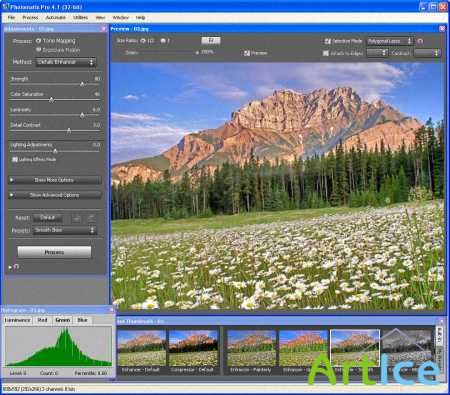Switch to the Red histogram tab
The height and width of the screenshot is (395, 450).
tap(42, 320)
